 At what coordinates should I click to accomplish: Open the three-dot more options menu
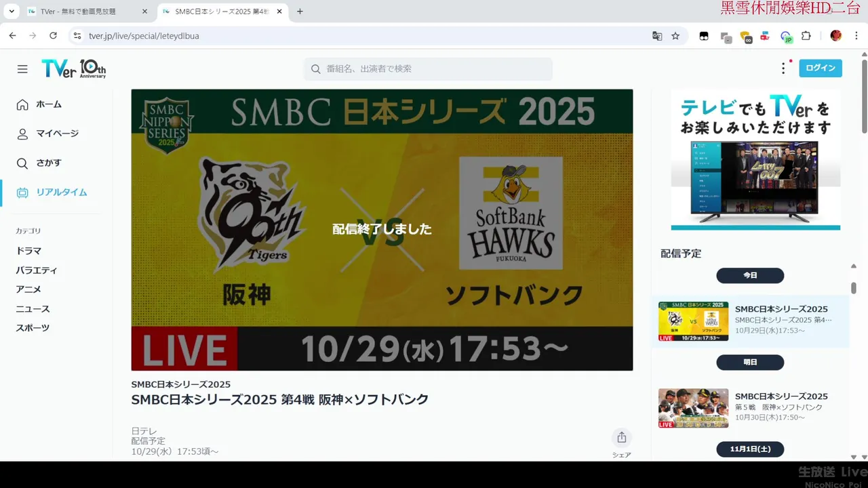click(x=783, y=68)
